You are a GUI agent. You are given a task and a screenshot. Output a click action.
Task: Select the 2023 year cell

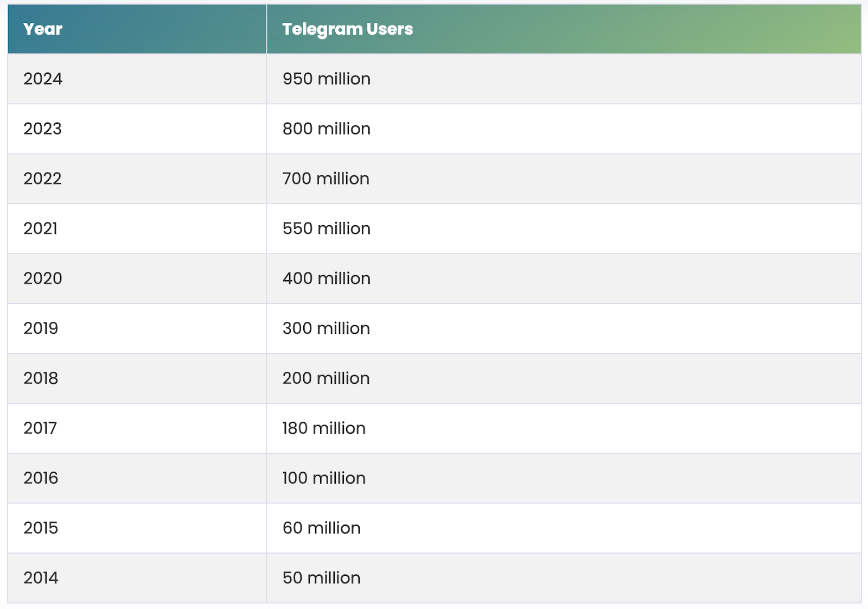click(x=42, y=129)
